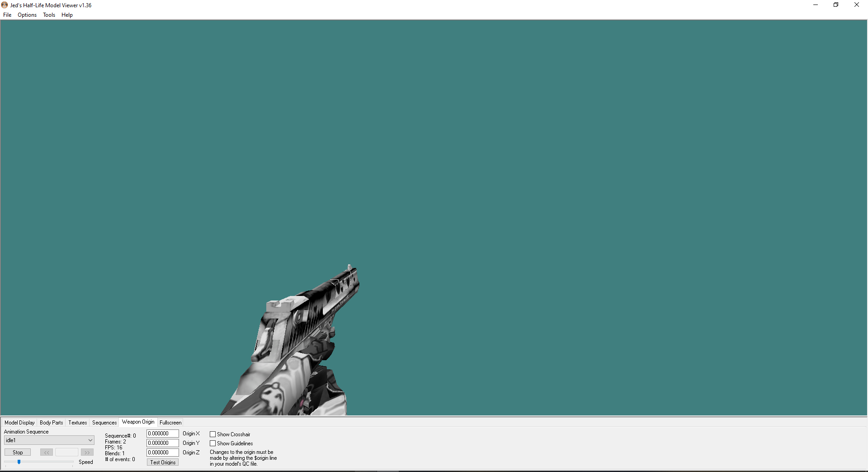Open the File menu
The height and width of the screenshot is (472, 868).
coord(7,15)
